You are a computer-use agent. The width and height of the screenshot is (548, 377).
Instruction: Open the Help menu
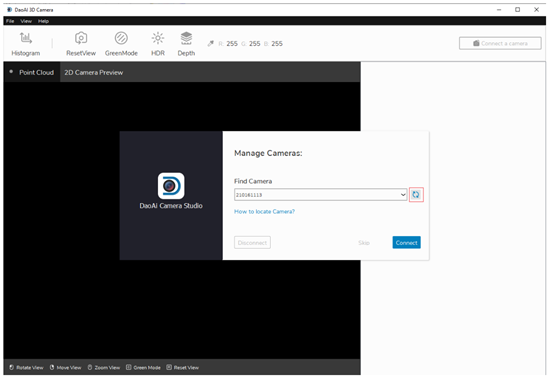tap(43, 21)
